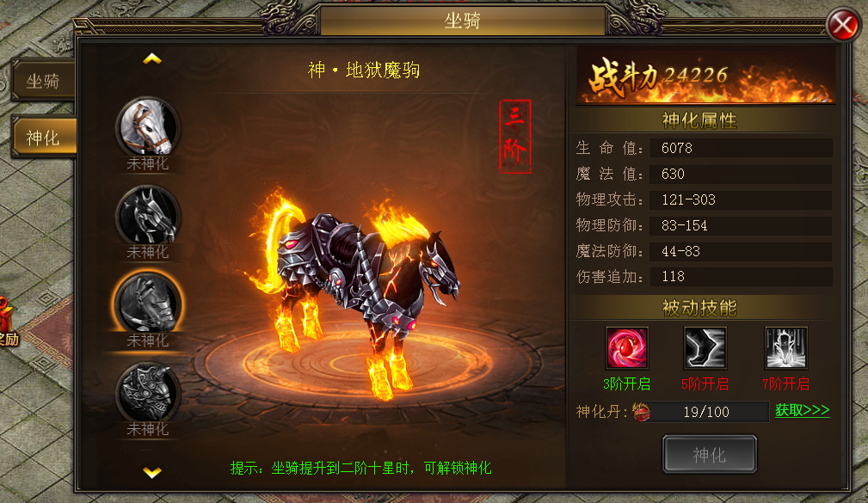The image size is (868, 503).
Task: Click the 神化丹 pill item icon
Action: pos(641,412)
